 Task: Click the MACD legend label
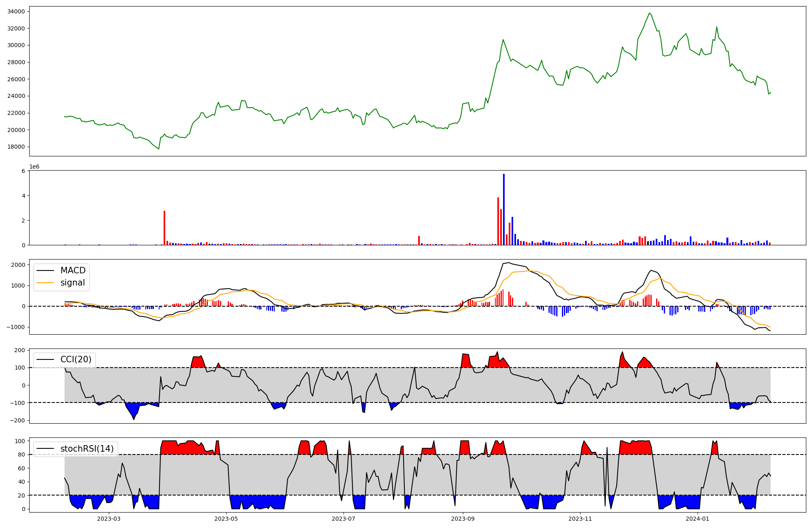click(73, 270)
